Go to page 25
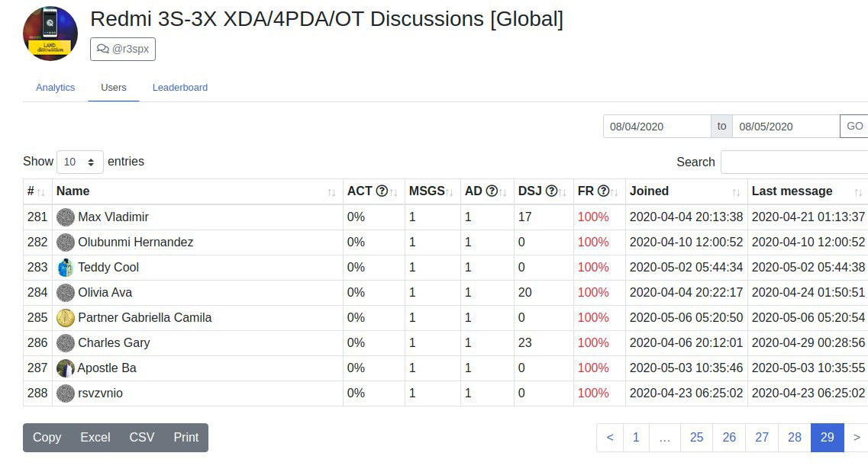This screenshot has width=868, height=469. (696, 438)
